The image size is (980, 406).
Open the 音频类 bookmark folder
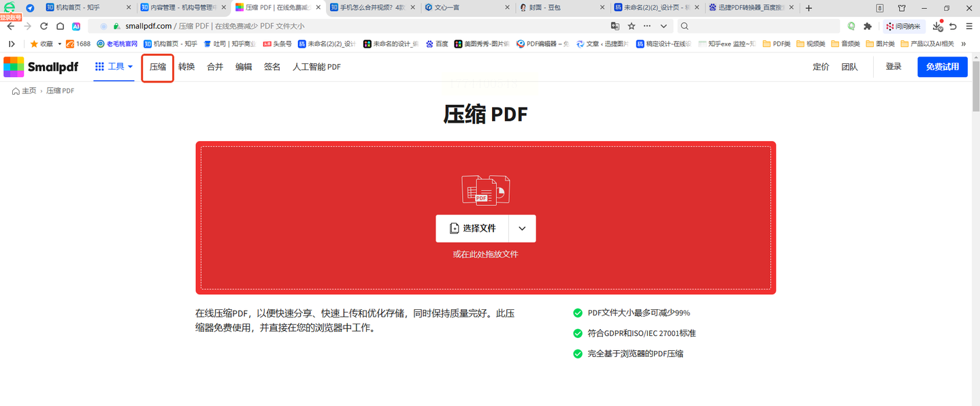coord(845,44)
